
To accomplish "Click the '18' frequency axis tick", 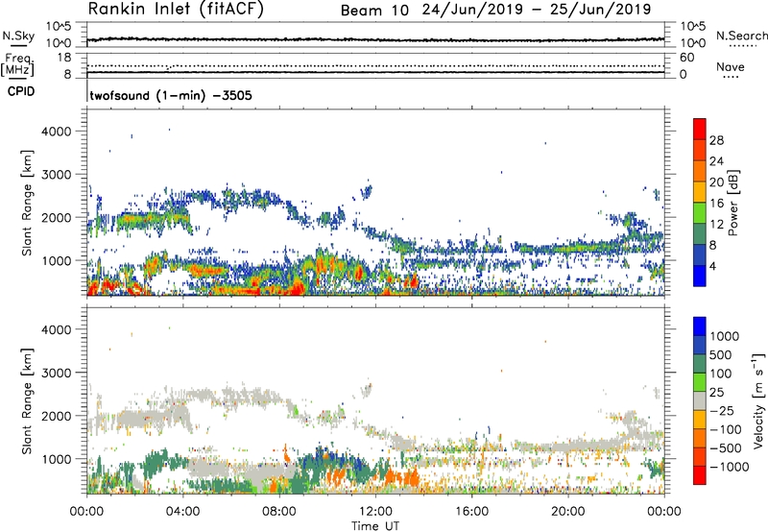I will click(64, 58).
